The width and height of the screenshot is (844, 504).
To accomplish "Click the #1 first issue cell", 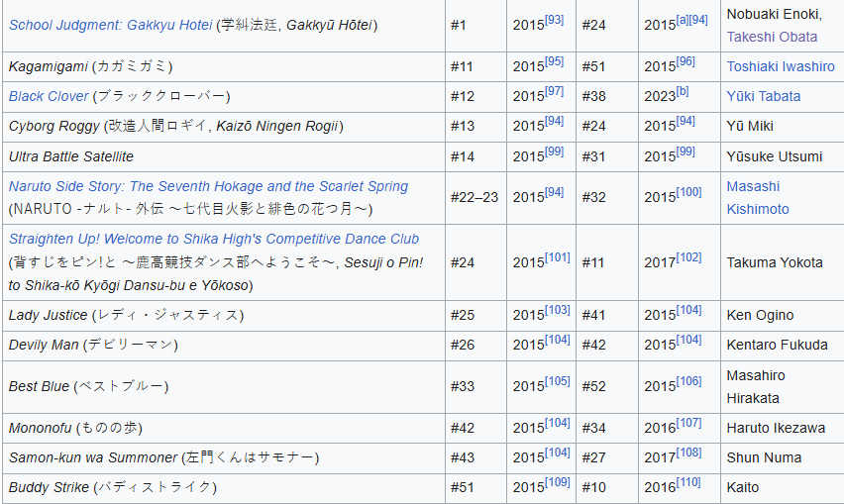I will point(475,26).
